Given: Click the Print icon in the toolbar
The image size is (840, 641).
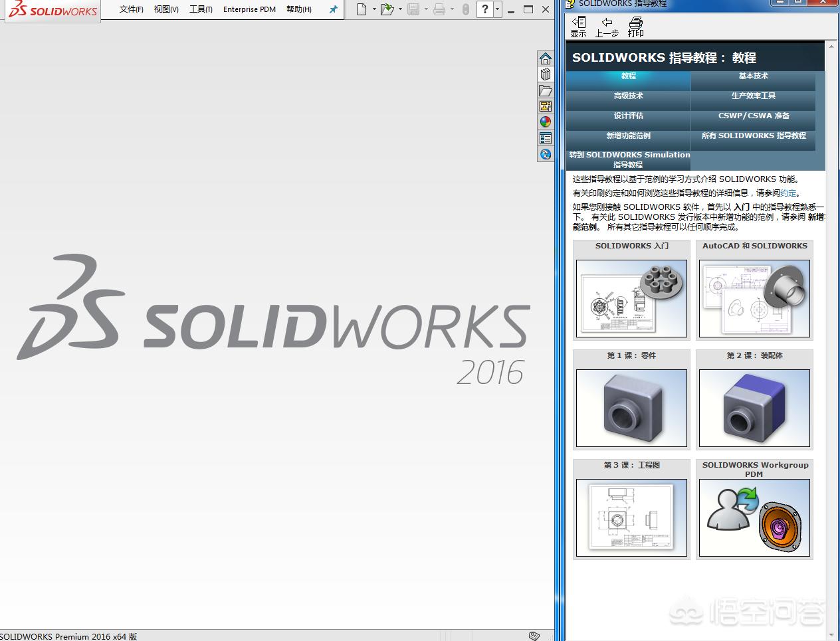Looking at the screenshot, I should (x=439, y=9).
